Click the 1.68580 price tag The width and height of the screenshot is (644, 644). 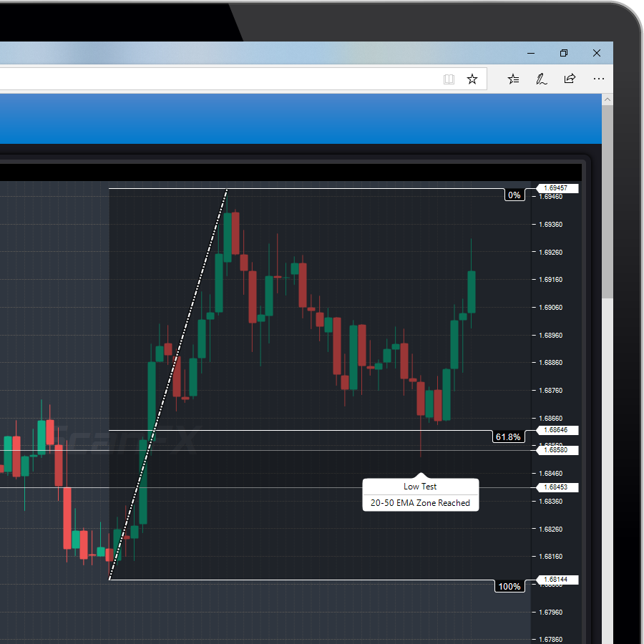[556, 450]
